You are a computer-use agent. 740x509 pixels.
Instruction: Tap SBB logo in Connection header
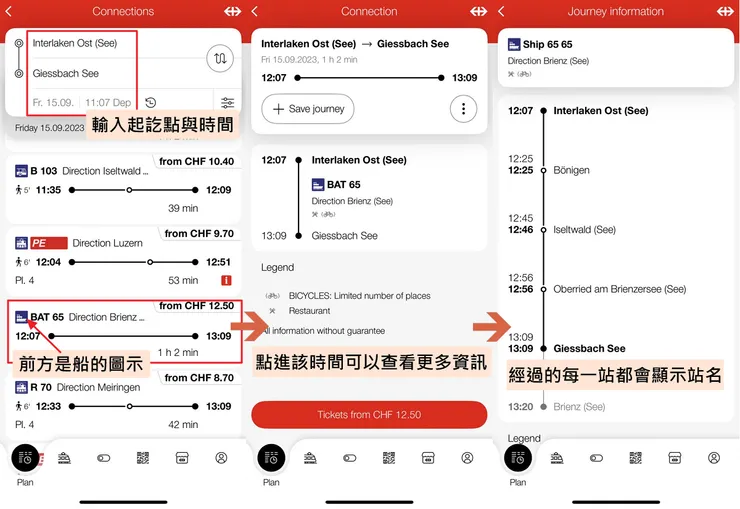(479, 11)
